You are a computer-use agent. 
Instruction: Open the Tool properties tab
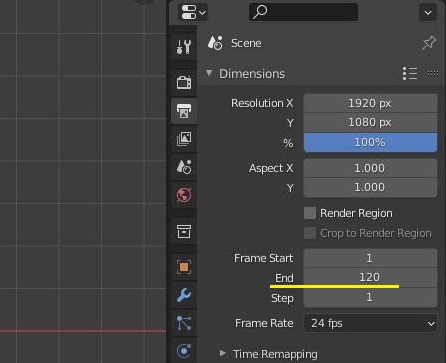[x=184, y=47]
